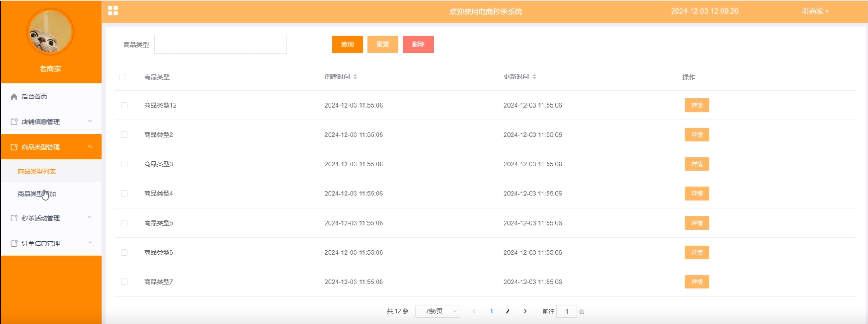Check the box for 商品类型6 row

124,252
